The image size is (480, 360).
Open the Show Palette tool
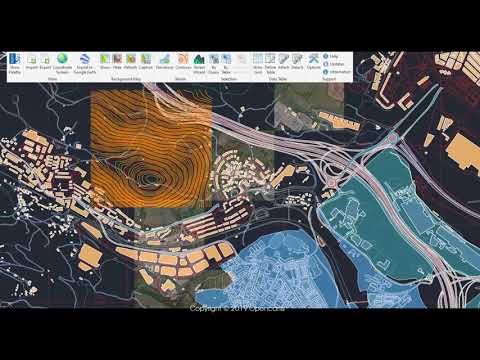click(15, 63)
